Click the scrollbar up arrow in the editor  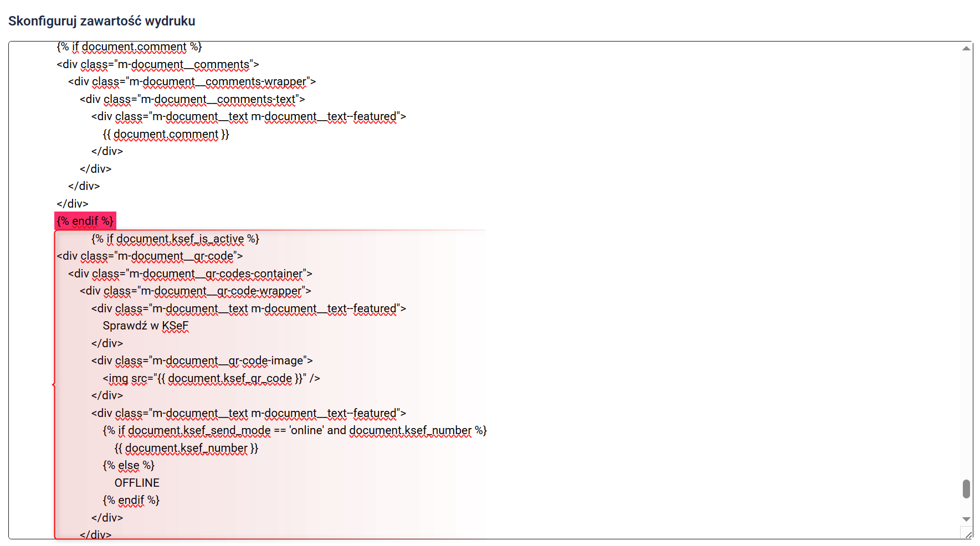click(x=966, y=49)
